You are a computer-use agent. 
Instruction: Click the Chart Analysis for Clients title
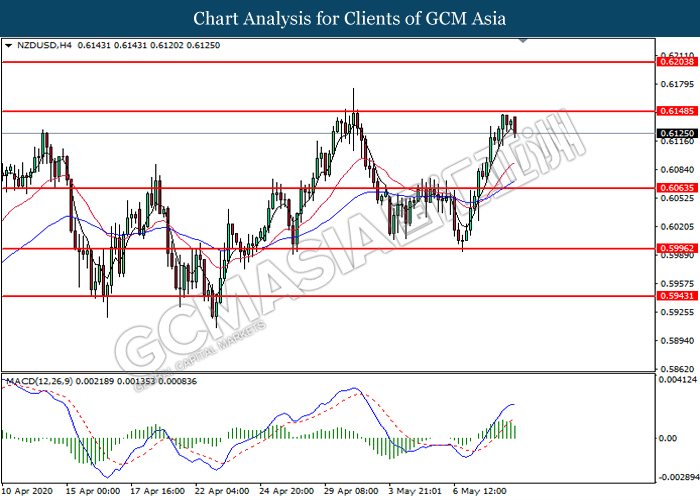point(350,18)
